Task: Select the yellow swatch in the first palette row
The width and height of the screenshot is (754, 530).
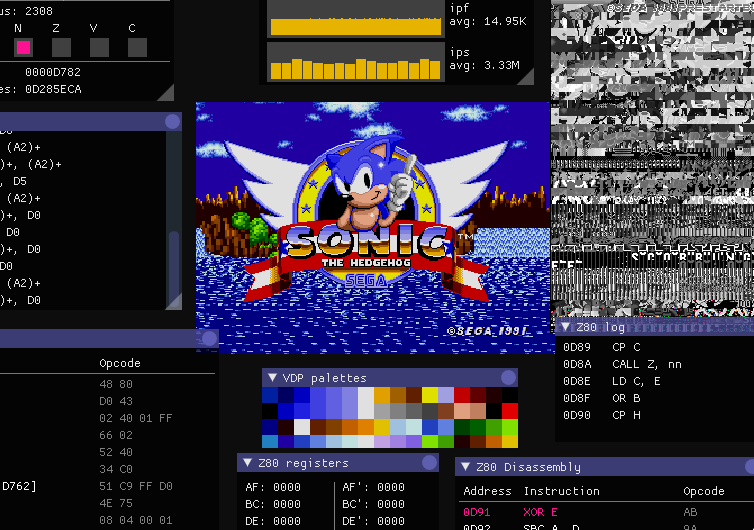Action: 430,395
